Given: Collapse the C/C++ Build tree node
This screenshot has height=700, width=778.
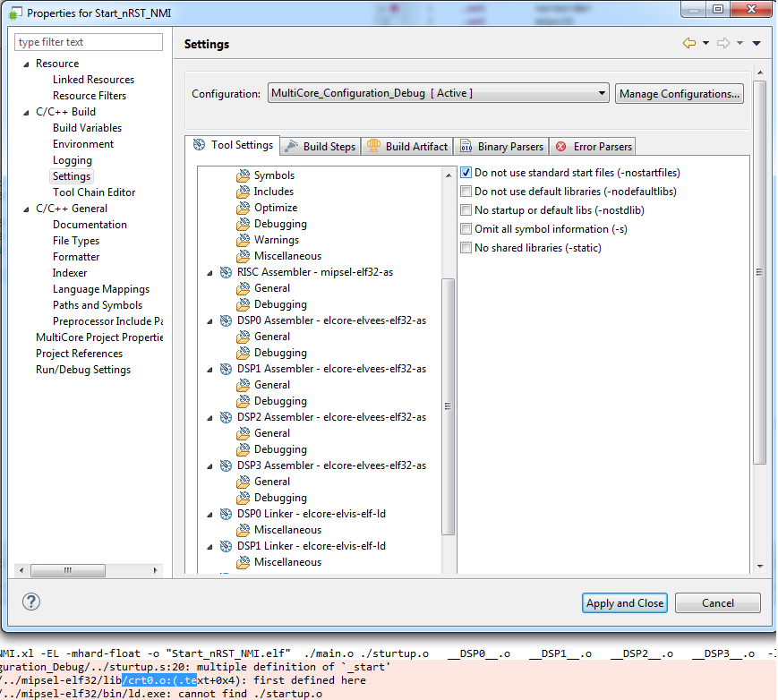Looking at the screenshot, I should point(26,112).
